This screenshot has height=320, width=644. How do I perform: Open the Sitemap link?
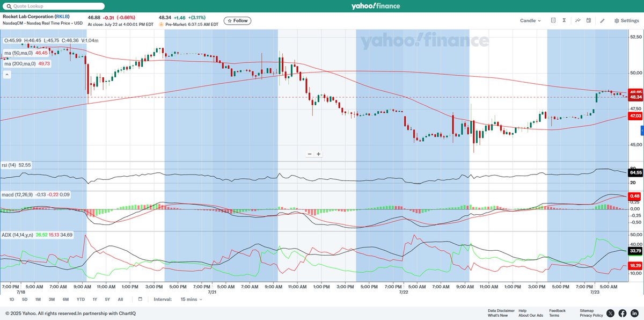pyautogui.click(x=587, y=310)
